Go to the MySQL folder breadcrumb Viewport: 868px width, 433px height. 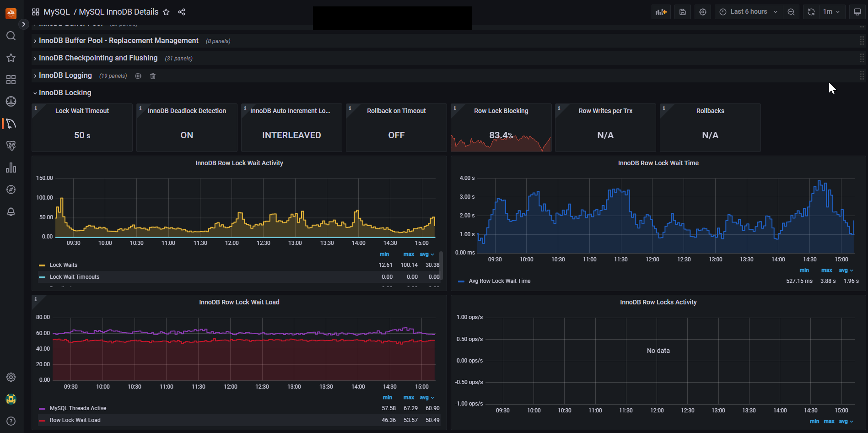tap(57, 12)
